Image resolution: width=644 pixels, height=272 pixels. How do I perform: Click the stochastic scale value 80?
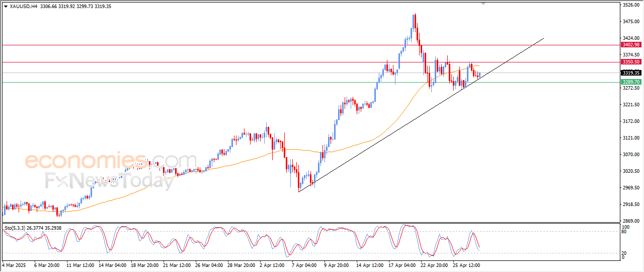coord(624,232)
